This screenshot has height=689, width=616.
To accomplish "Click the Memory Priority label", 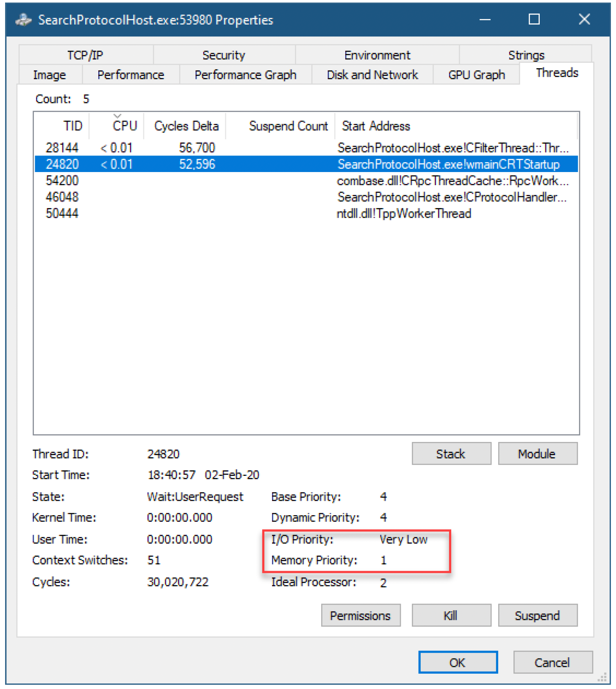I will [x=314, y=561].
